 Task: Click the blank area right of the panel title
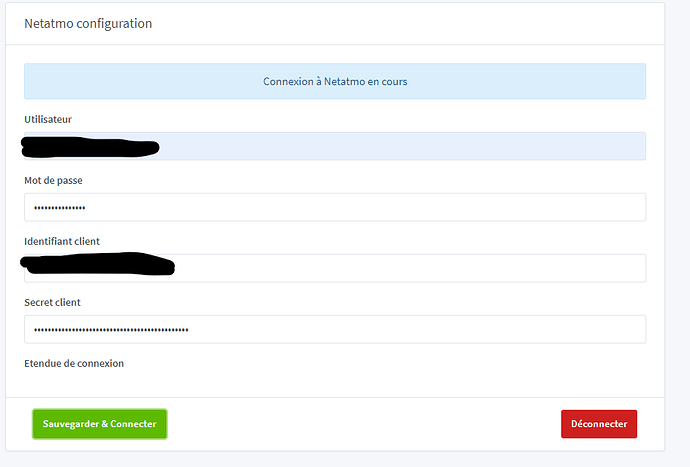pyautogui.click(x=400, y=23)
